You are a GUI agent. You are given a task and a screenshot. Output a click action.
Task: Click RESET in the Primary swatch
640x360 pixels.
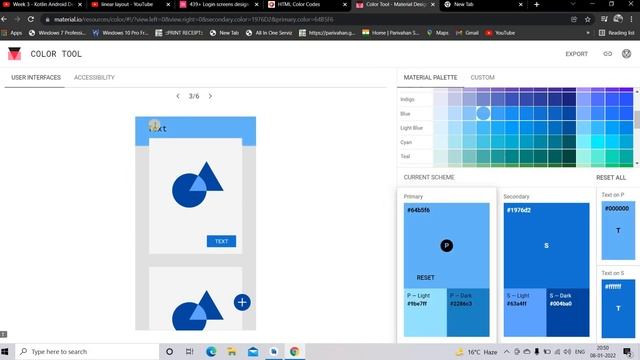pyautogui.click(x=425, y=277)
